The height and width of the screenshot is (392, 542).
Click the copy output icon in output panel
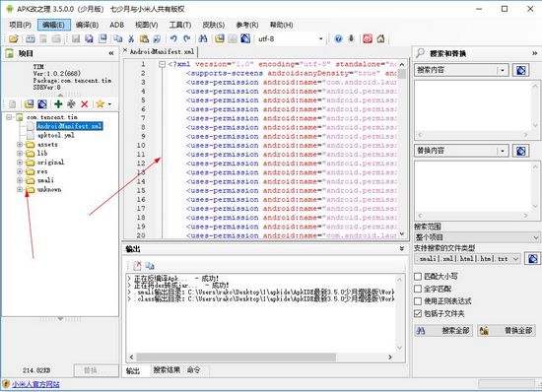(x=150, y=266)
